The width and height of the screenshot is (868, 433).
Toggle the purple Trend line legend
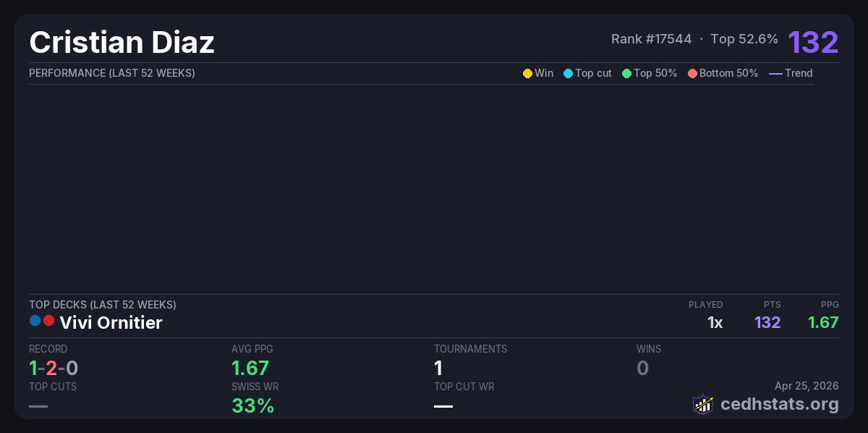point(775,73)
